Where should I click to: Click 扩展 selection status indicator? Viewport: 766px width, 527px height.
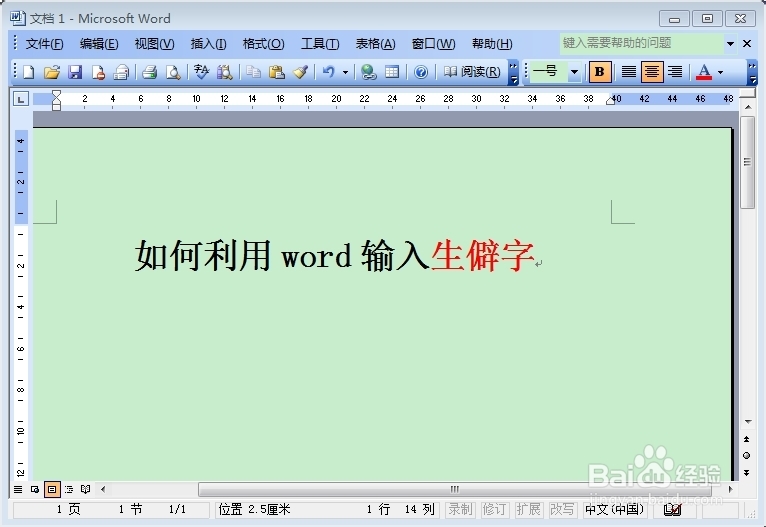[x=529, y=510]
